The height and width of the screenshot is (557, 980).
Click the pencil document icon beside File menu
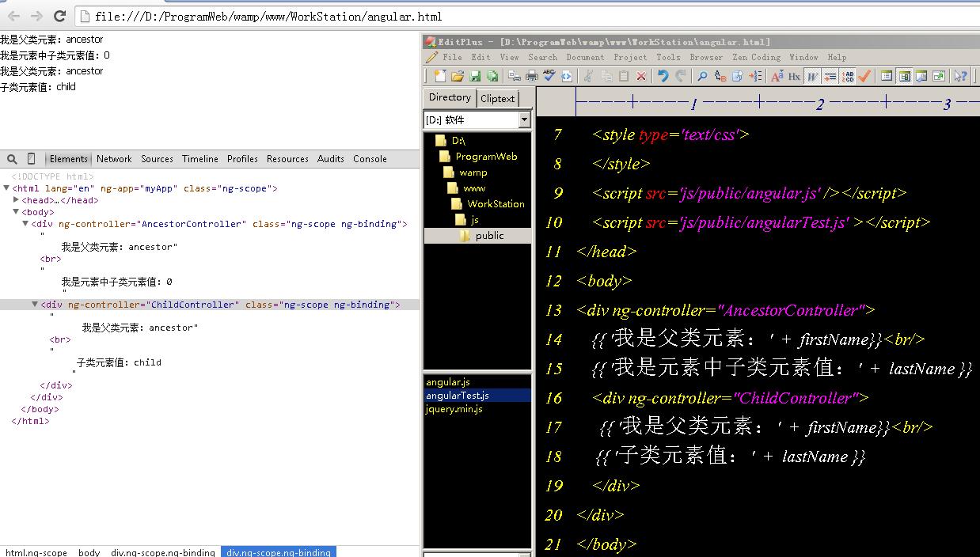pyautogui.click(x=432, y=57)
